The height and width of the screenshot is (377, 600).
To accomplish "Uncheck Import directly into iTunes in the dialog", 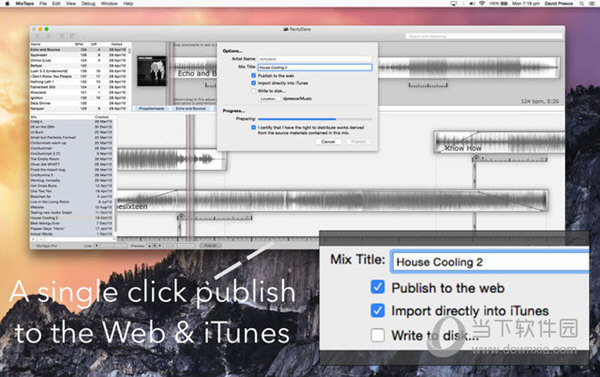I will click(253, 83).
